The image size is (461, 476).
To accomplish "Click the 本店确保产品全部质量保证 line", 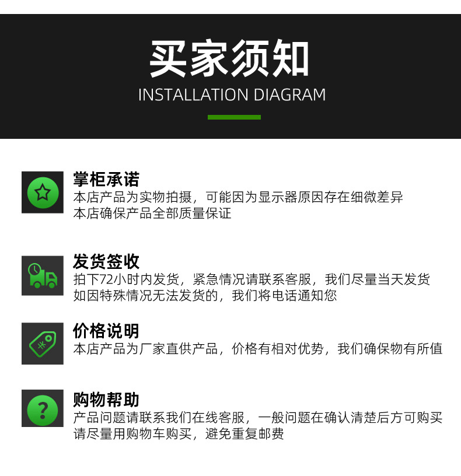I will [152, 213].
